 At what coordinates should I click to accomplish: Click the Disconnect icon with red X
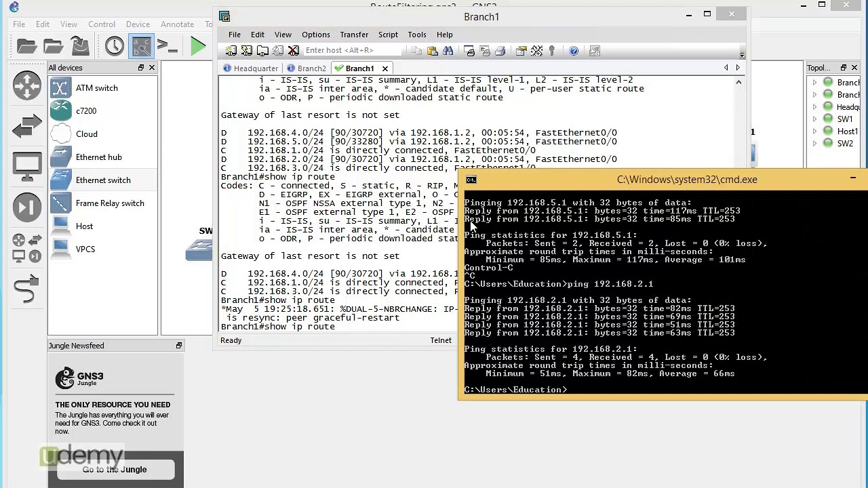click(x=294, y=51)
